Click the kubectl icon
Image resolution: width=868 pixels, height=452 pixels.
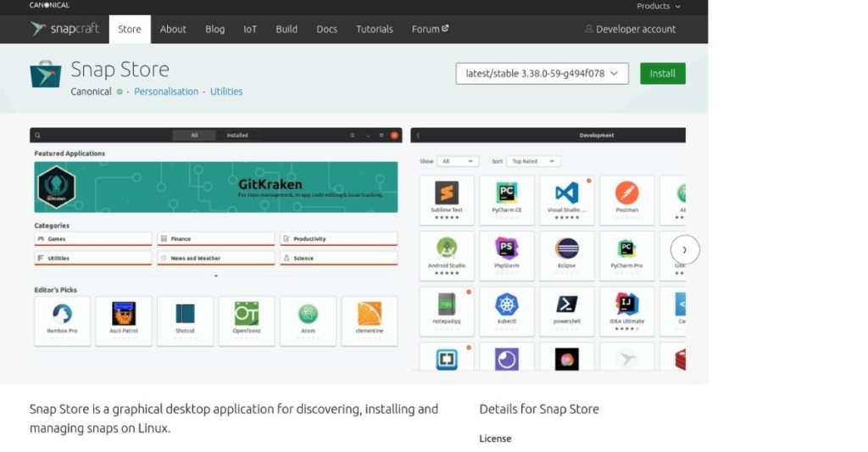tap(507, 304)
